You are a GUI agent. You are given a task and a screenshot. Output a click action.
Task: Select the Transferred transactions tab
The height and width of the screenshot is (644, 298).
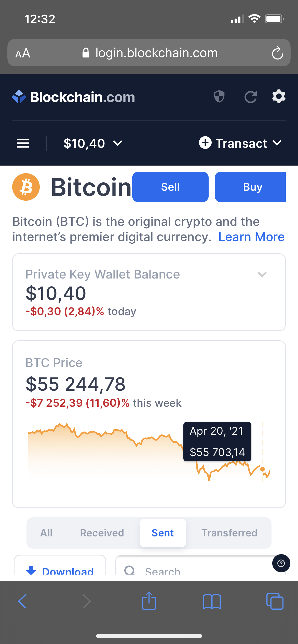pyautogui.click(x=229, y=533)
